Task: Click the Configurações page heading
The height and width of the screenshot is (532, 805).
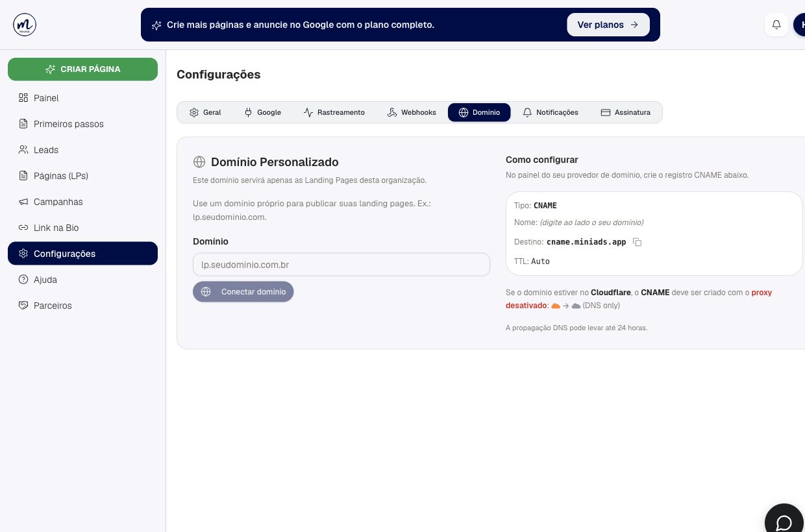Action: 218,75
